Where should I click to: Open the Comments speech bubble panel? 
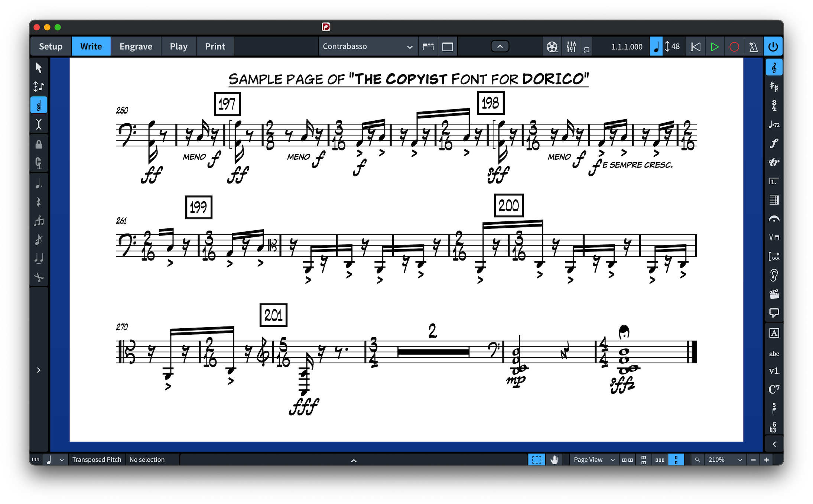[x=774, y=313]
